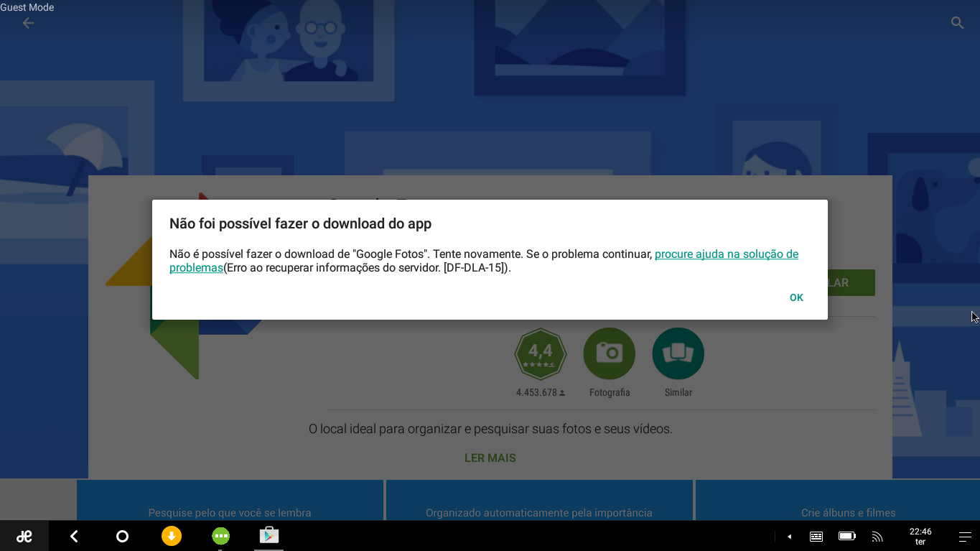The image size is (980, 551).
Task: Click LER MAIS to read more
Action: (490, 458)
